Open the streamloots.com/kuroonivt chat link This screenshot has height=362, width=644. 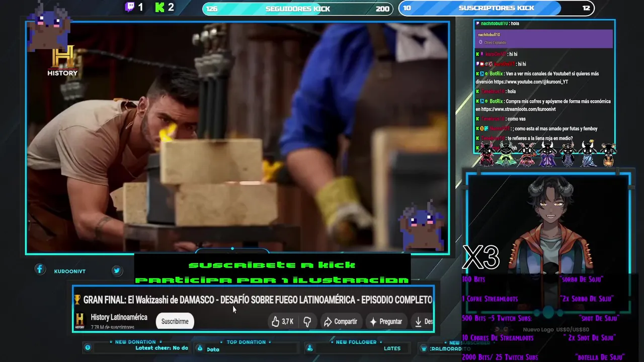pyautogui.click(x=519, y=109)
